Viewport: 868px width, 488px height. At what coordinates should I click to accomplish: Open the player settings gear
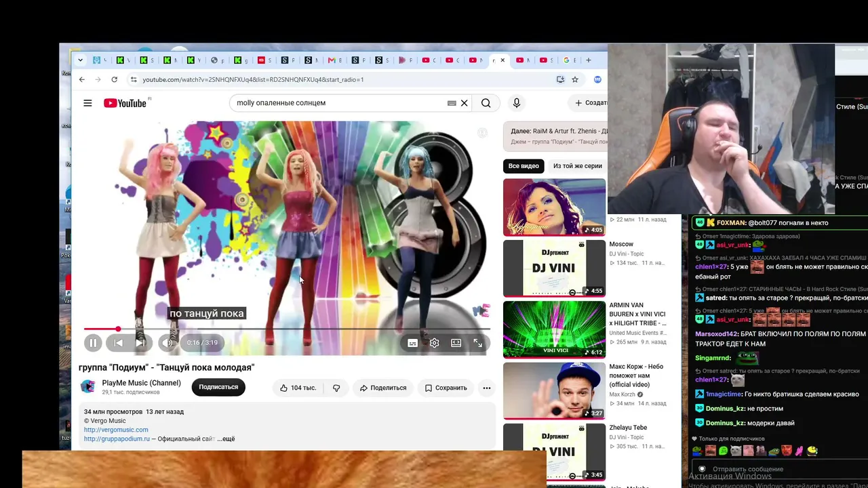pyautogui.click(x=434, y=343)
